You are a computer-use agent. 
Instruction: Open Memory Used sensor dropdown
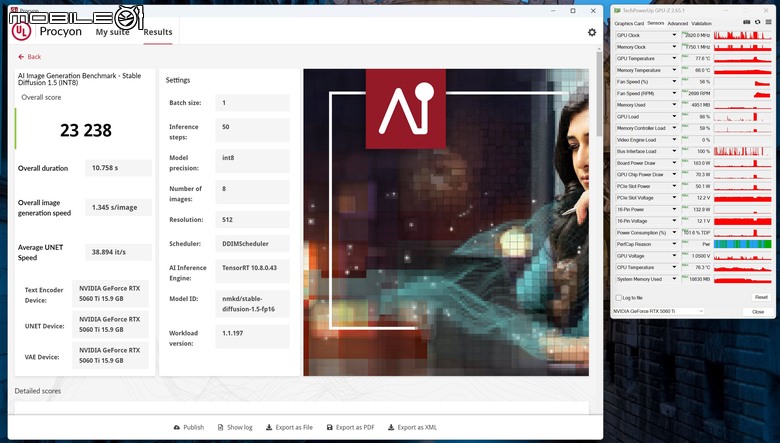coord(674,105)
